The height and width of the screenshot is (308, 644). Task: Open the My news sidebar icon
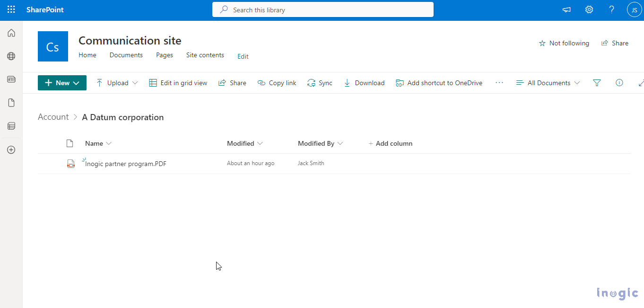click(x=11, y=79)
